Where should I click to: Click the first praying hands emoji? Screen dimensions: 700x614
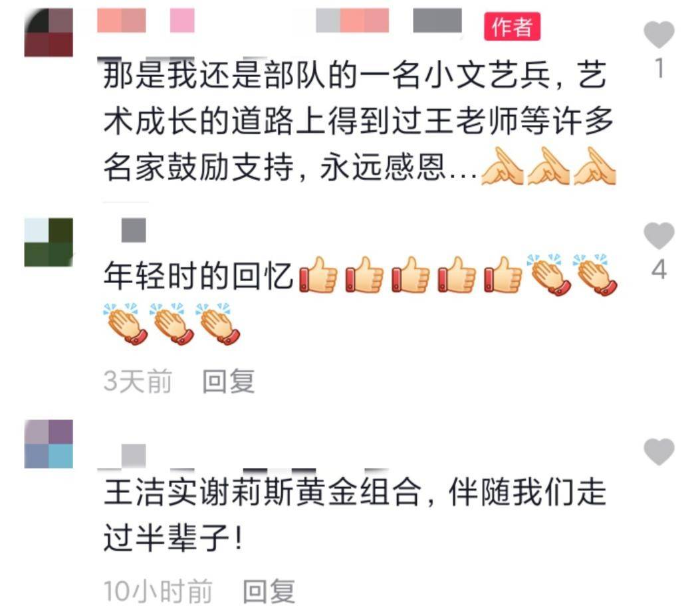point(503,166)
